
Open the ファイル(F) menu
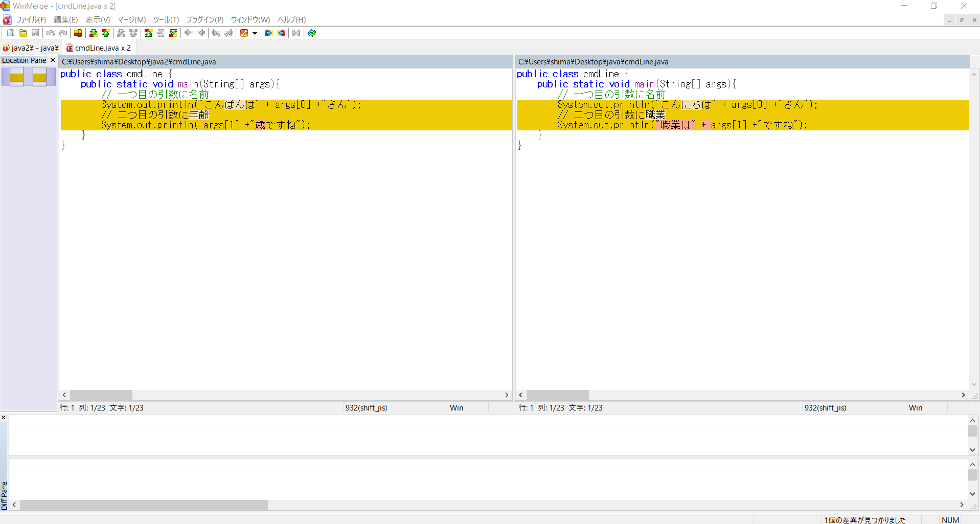31,20
